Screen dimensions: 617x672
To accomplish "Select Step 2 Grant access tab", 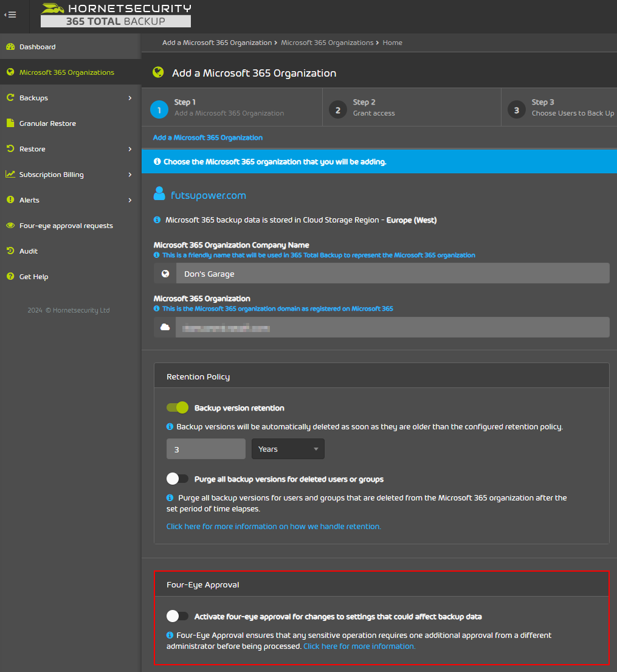I will [x=412, y=107].
